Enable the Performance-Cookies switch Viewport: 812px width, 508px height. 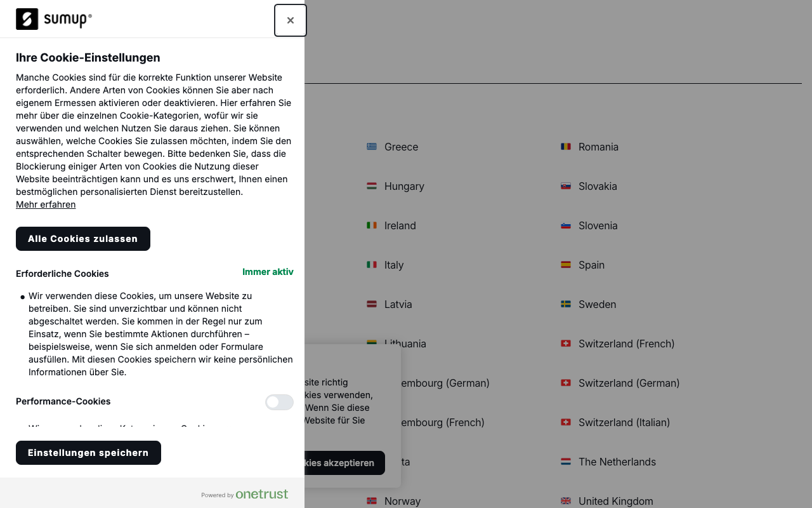[279, 402]
